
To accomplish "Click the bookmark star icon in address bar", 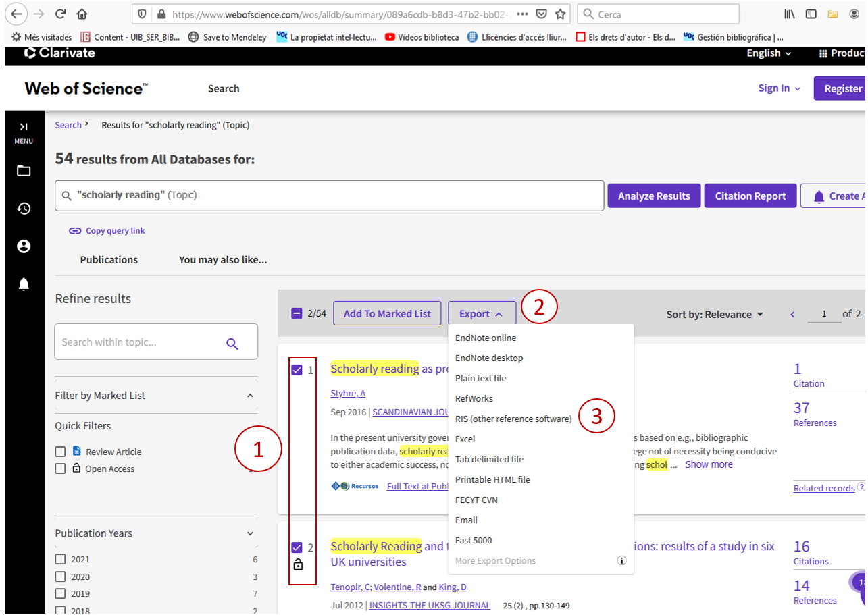I will [560, 14].
